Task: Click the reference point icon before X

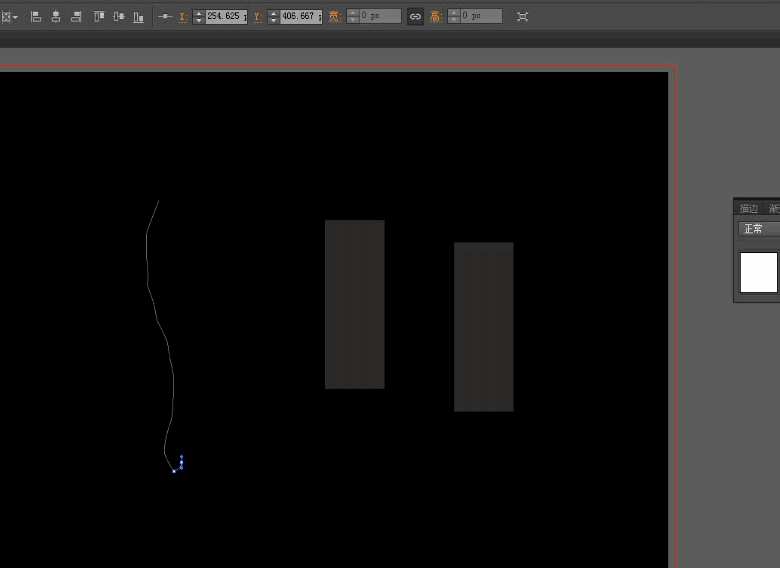Action: [x=165, y=16]
